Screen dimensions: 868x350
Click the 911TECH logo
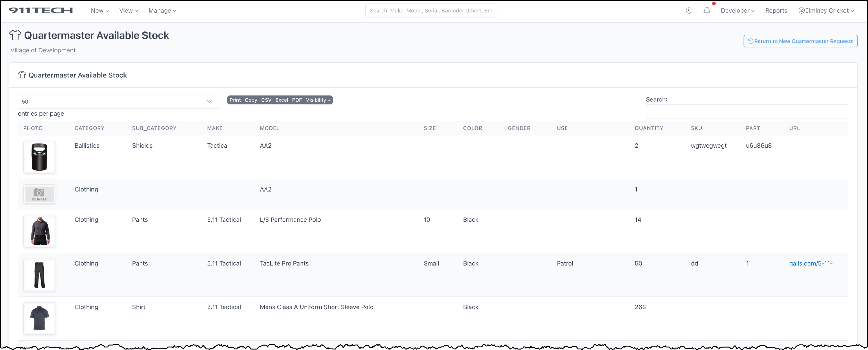[x=41, y=10]
